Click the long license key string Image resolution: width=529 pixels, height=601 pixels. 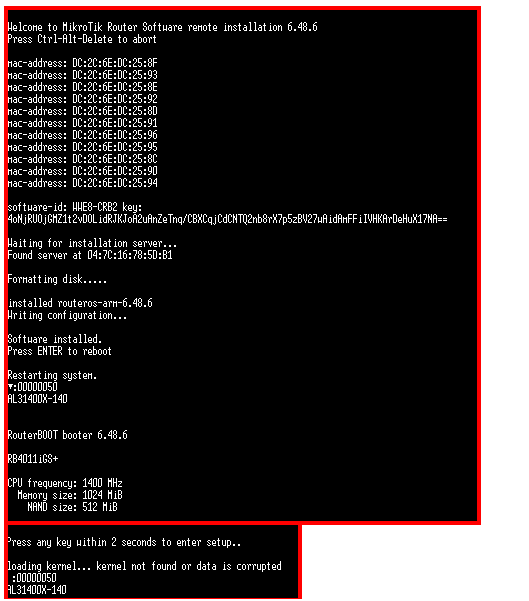tap(227, 219)
